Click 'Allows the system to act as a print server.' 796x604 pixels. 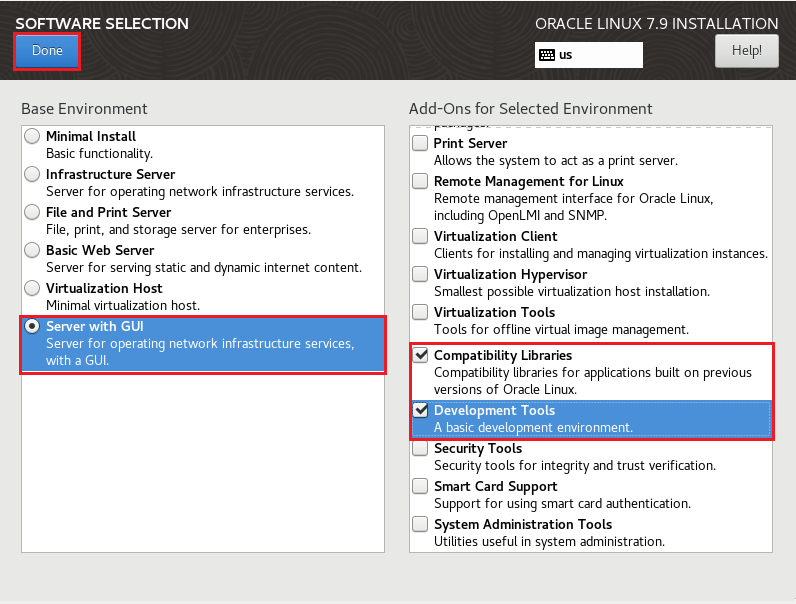point(555,161)
